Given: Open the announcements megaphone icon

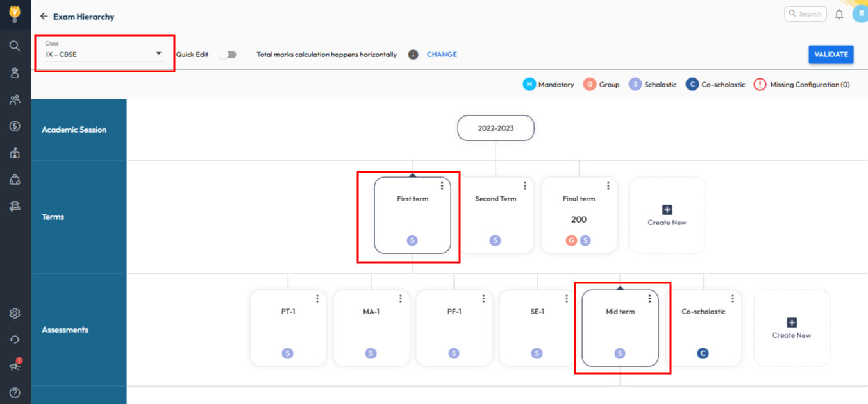Looking at the screenshot, I should coord(15,366).
